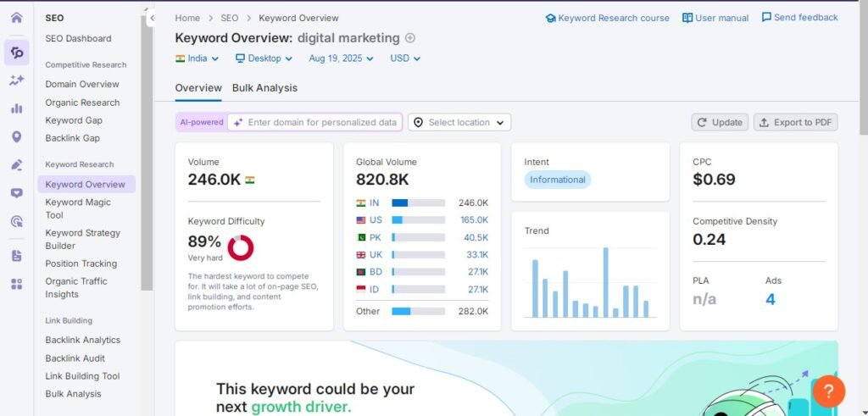The image size is (868, 416).
Task: Open the bar chart Traffic icon in rail
Action: pyautogui.click(x=17, y=108)
